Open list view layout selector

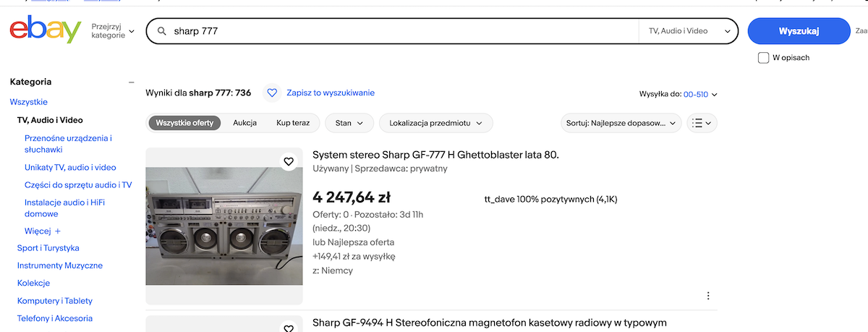[x=701, y=123]
